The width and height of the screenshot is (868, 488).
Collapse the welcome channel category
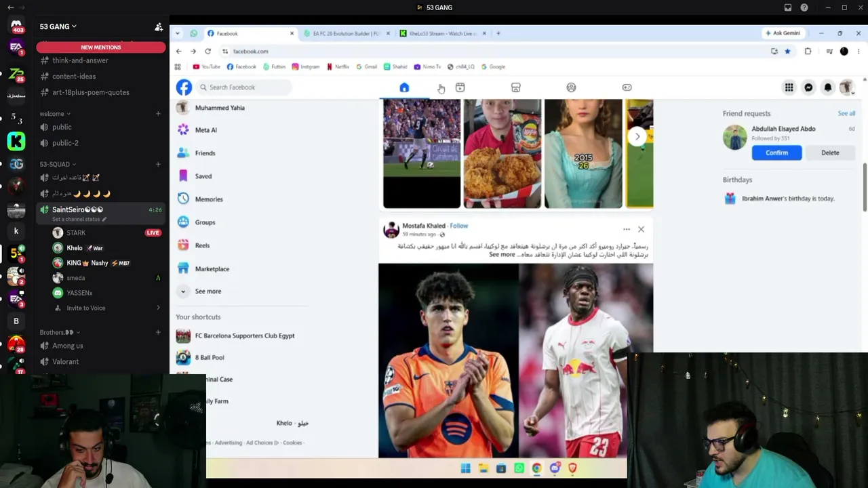click(x=54, y=114)
